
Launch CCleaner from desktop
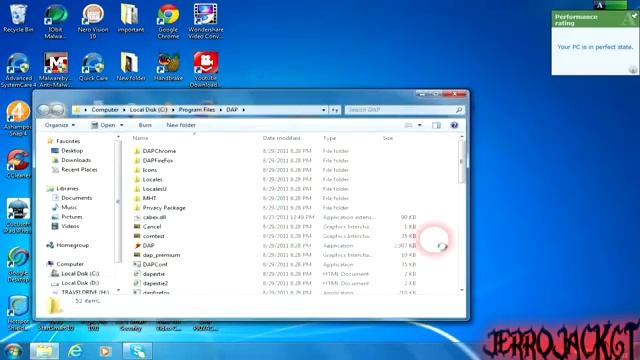pyautogui.click(x=18, y=164)
